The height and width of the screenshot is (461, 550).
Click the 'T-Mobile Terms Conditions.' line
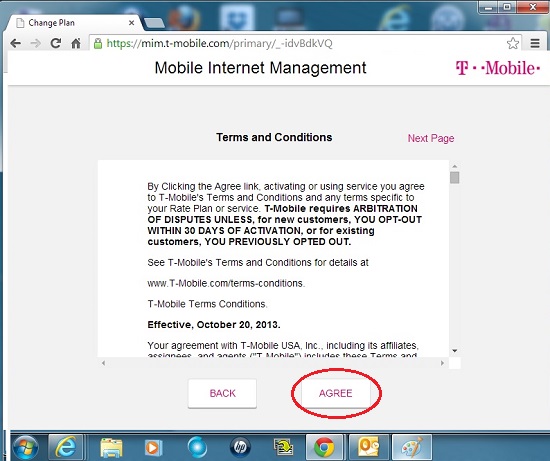point(207,304)
